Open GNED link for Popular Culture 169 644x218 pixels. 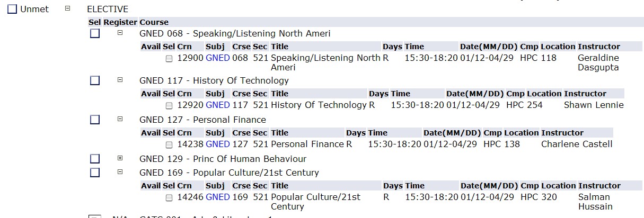pos(218,197)
